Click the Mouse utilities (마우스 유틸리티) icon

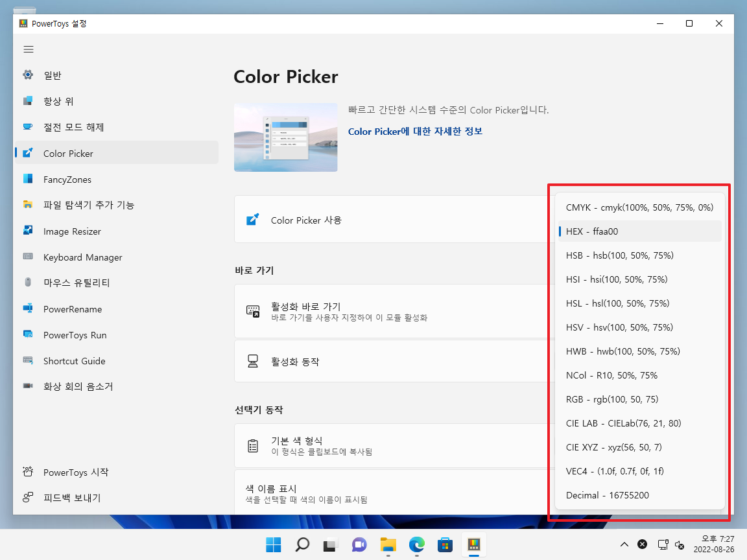click(28, 283)
